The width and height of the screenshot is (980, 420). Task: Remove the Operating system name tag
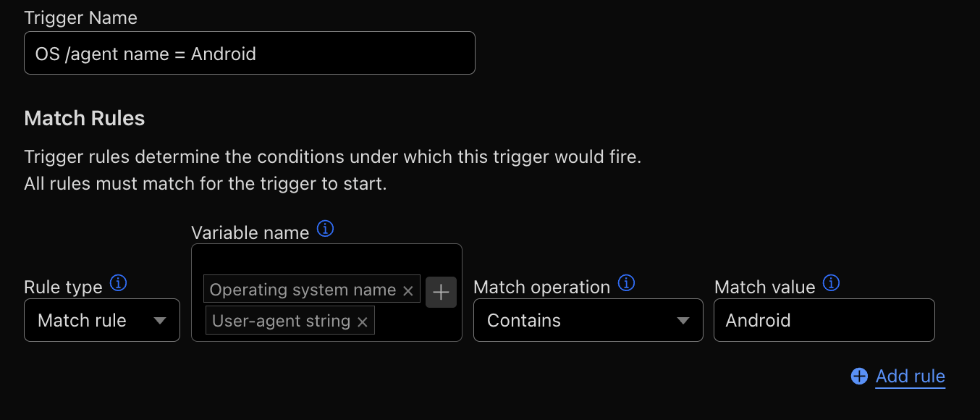tap(407, 290)
